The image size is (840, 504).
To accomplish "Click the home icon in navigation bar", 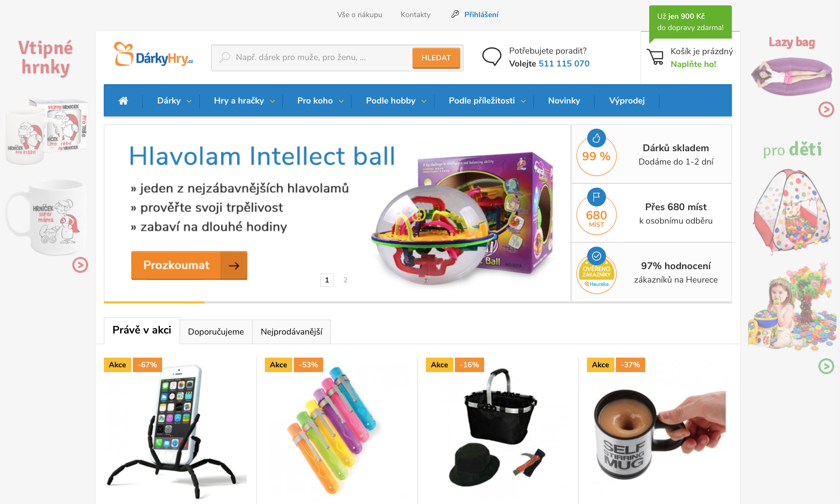I will pyautogui.click(x=123, y=101).
